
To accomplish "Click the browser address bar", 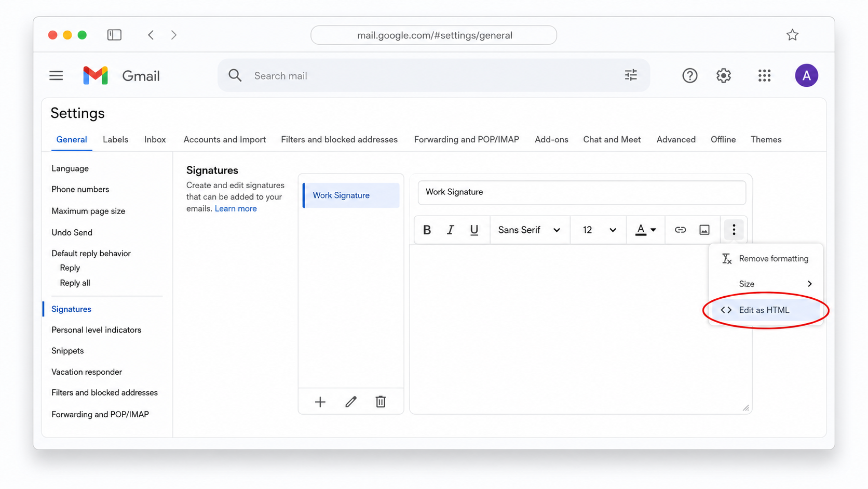I will click(x=434, y=35).
